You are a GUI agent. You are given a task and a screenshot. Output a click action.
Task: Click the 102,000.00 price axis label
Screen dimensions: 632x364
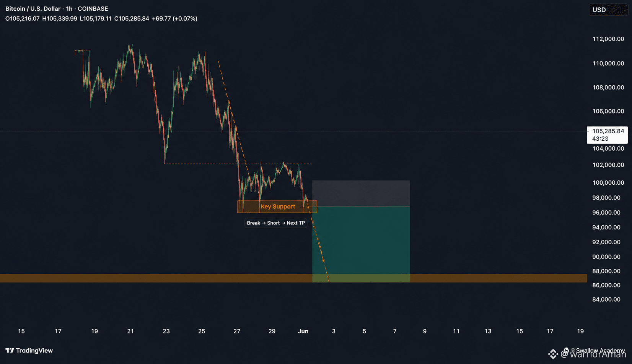[608, 165]
